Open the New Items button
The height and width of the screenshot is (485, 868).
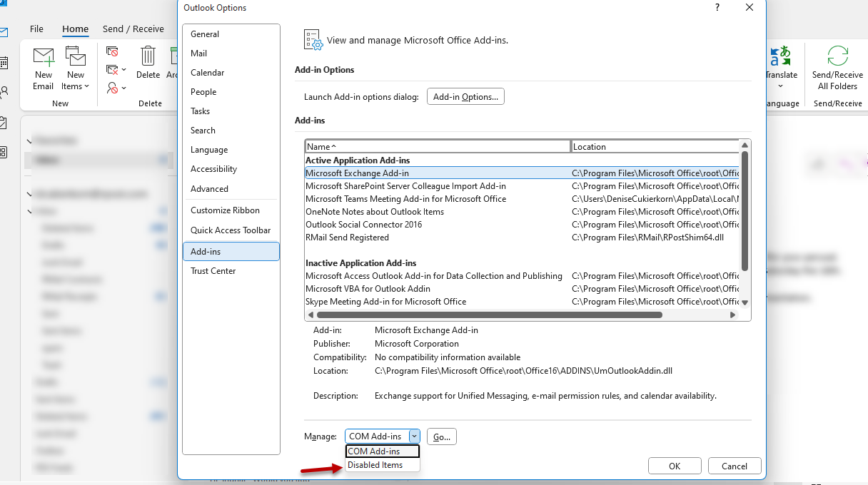tap(75, 70)
